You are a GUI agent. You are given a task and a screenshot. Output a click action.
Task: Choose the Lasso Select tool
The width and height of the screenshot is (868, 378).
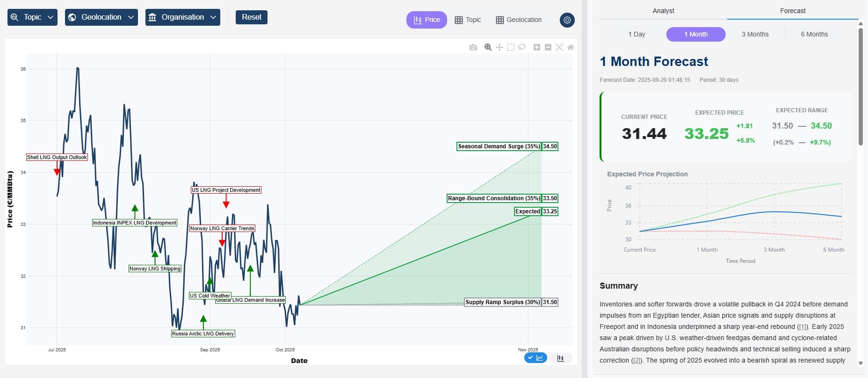[x=522, y=47]
